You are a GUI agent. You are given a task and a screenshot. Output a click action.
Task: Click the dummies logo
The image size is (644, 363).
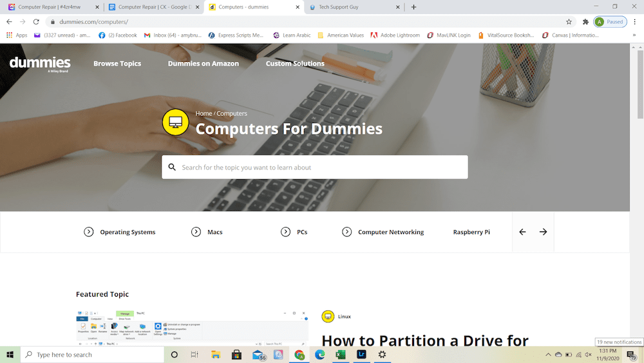click(40, 64)
